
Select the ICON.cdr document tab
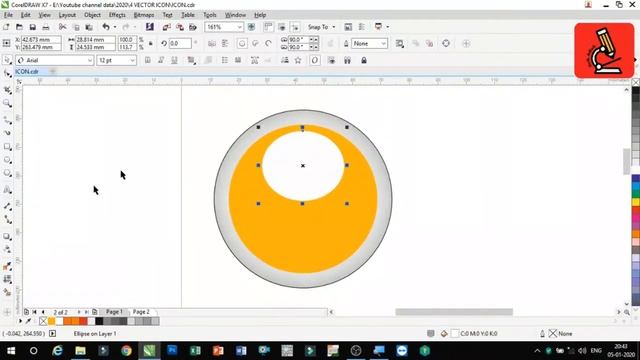coord(27,71)
